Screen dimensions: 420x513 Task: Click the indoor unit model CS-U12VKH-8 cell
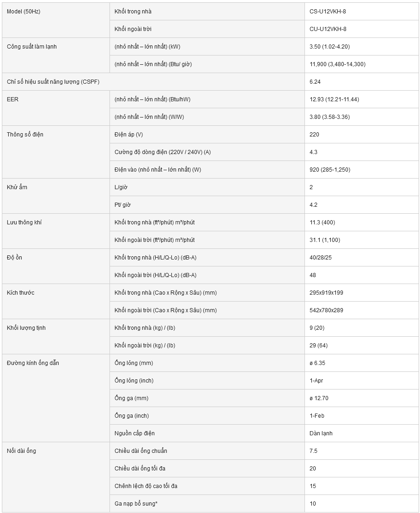pos(328,12)
